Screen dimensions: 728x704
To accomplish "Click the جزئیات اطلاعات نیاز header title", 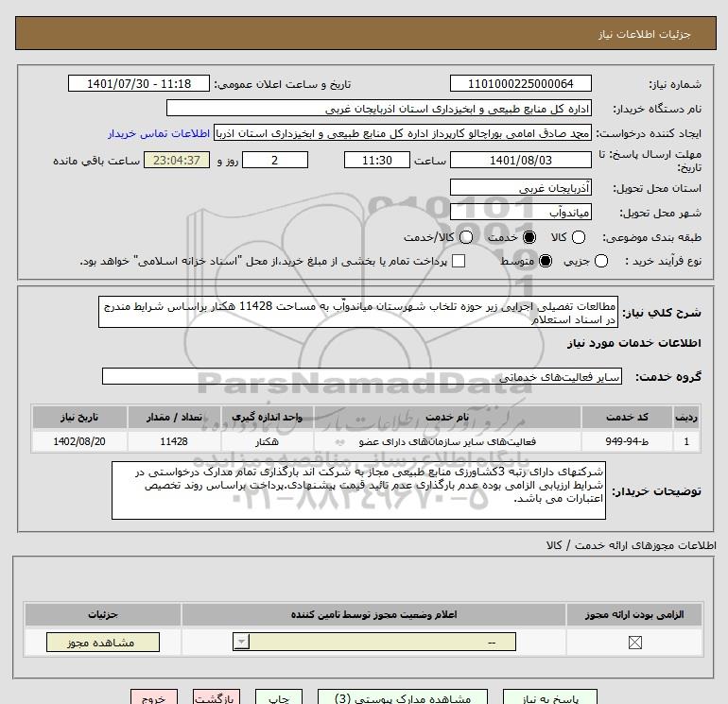I will (x=645, y=34).
